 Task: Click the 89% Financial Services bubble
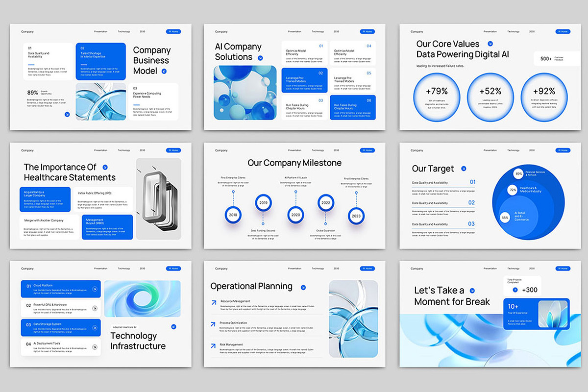coord(519,174)
